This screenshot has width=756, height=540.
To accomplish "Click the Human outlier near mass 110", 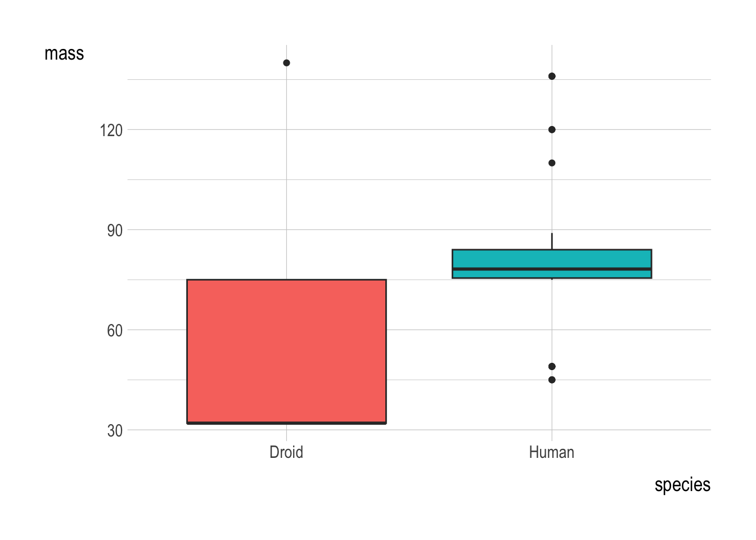I will tap(552, 163).
